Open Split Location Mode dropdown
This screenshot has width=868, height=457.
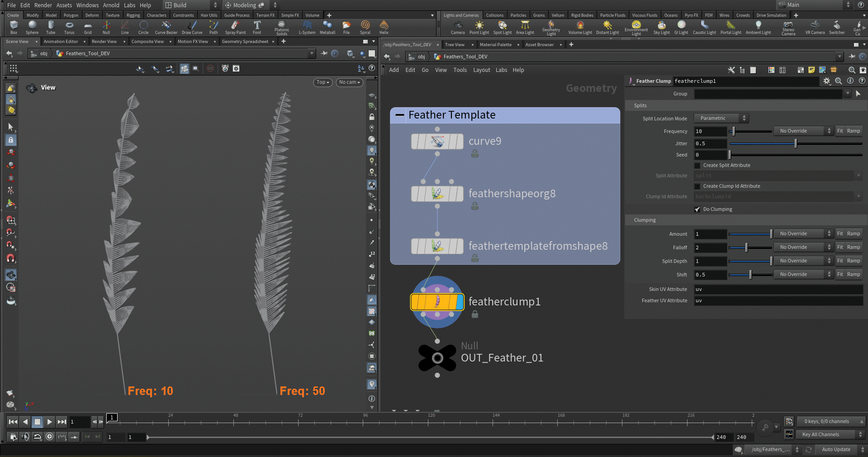point(721,118)
